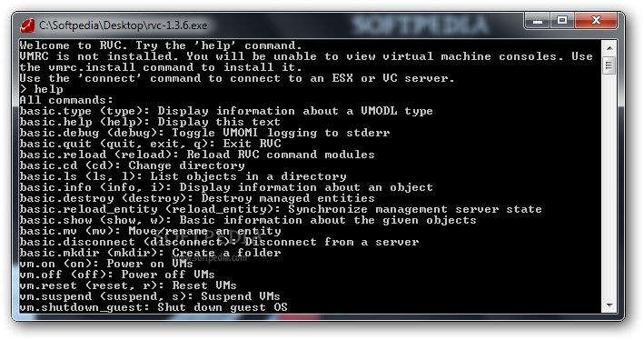Click the 'basic.debug (debug)' line
644x340 pixels.
[x=204, y=133]
